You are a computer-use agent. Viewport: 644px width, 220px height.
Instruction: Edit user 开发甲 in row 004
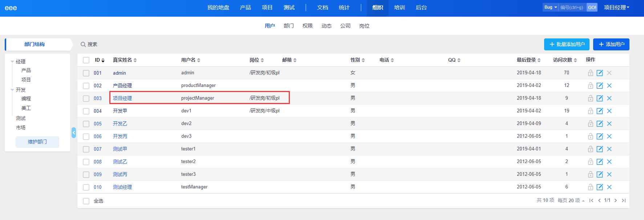pos(600,111)
